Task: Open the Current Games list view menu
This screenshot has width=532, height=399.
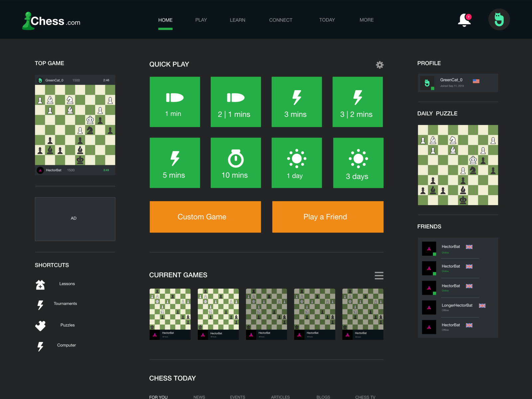Action: coord(379,275)
